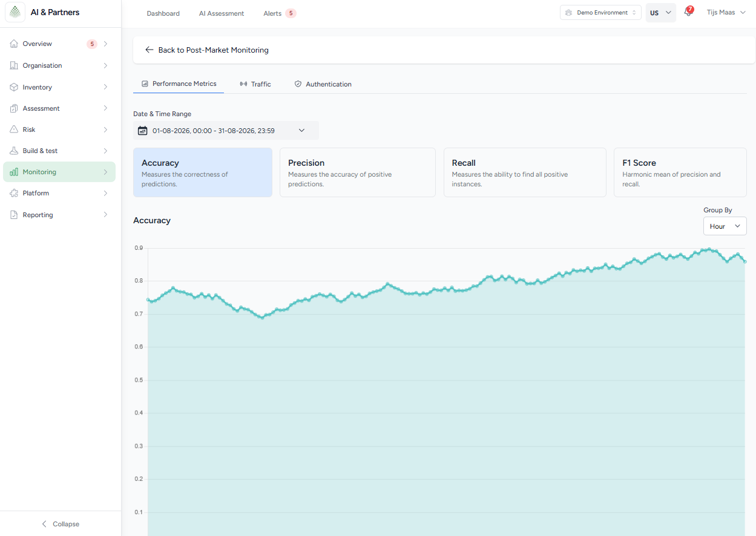Click the Alerts count badge 5
The image size is (756, 536).
coord(291,13)
